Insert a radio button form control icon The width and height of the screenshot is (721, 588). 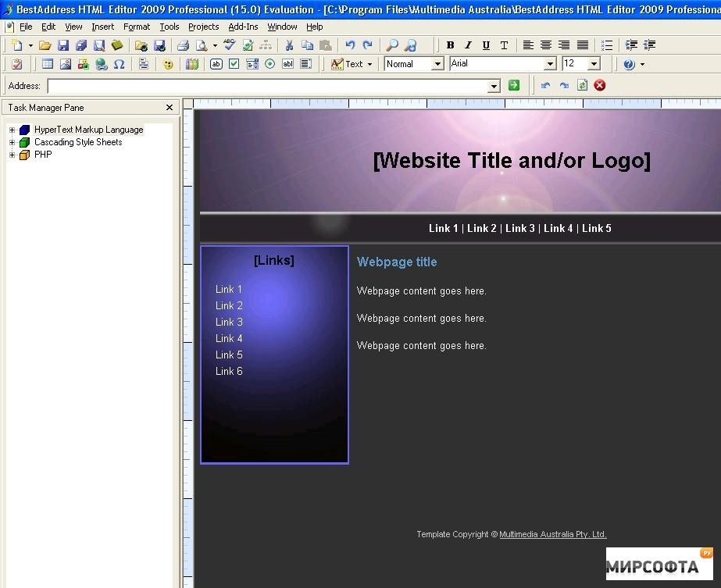tap(270, 64)
